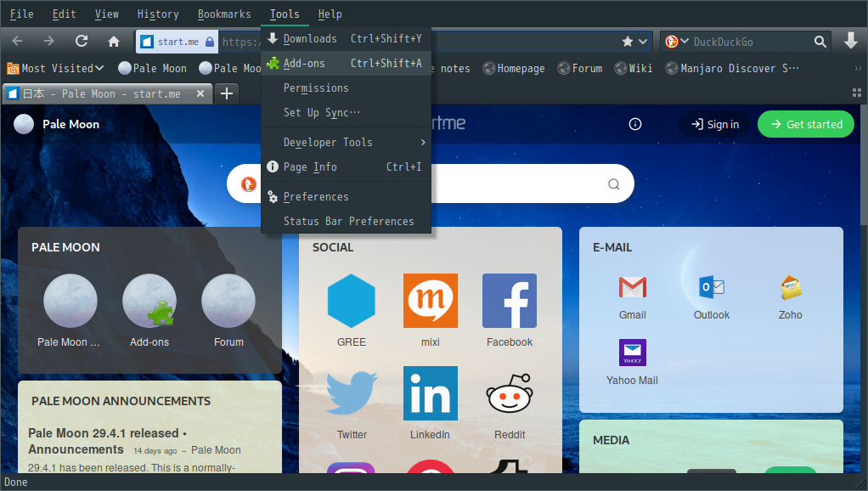868x491 pixels.
Task: Open the Reddit alien icon
Action: 510,393
